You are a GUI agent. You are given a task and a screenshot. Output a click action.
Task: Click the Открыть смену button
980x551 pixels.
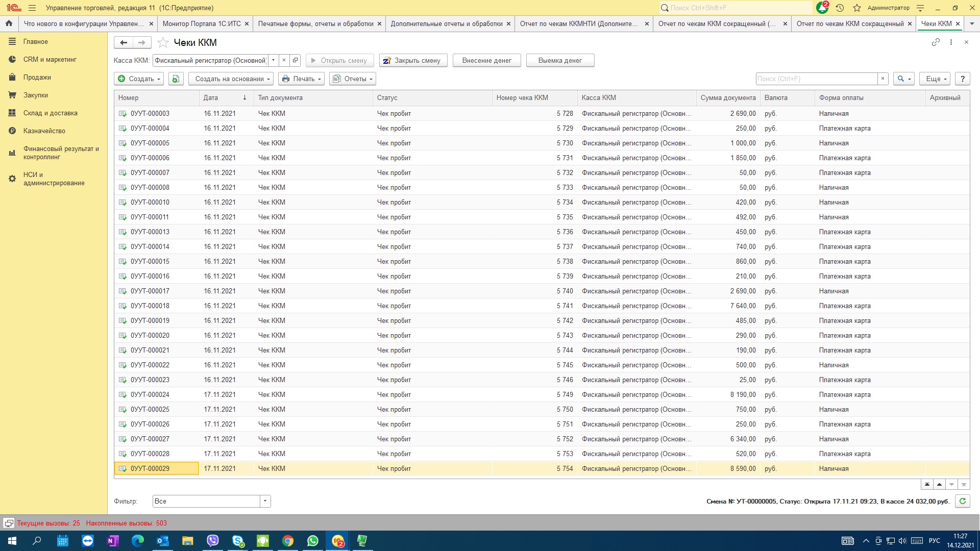(x=340, y=60)
